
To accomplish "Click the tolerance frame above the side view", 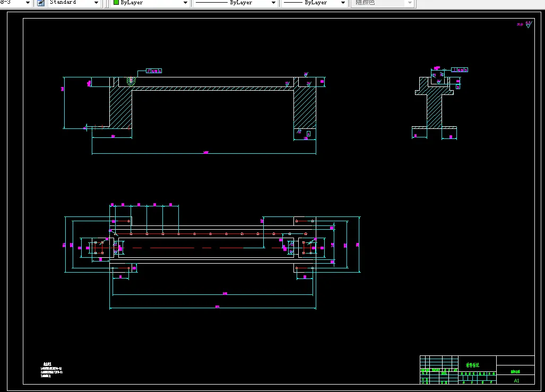I will (x=460, y=70).
